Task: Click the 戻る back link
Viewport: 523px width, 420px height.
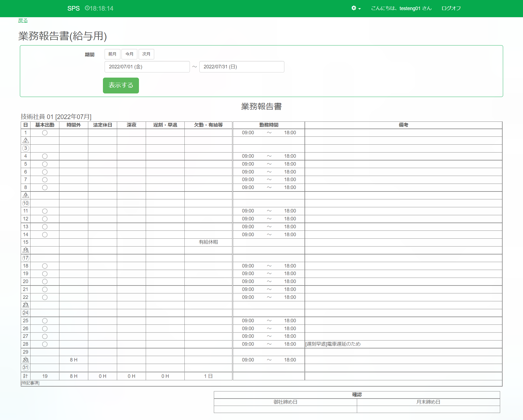Action: pos(23,20)
